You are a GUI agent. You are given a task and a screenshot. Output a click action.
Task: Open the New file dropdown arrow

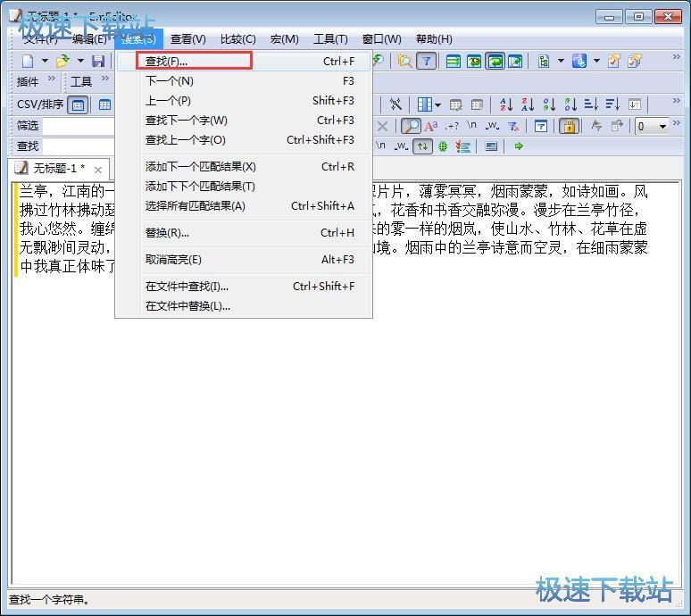click(x=45, y=61)
